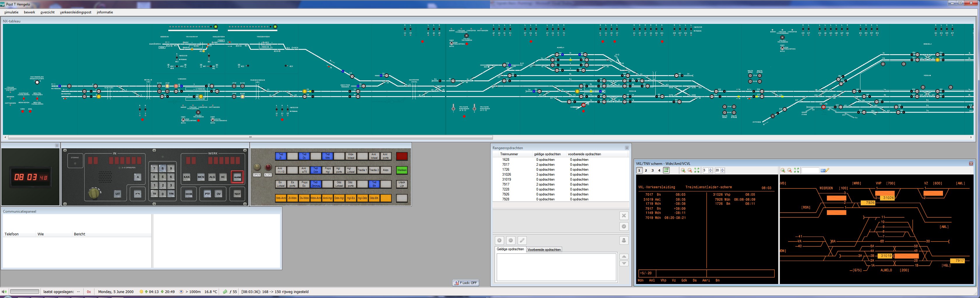Click the Uitsch Lijn button
The width and height of the screenshot is (980, 298).
click(402, 184)
